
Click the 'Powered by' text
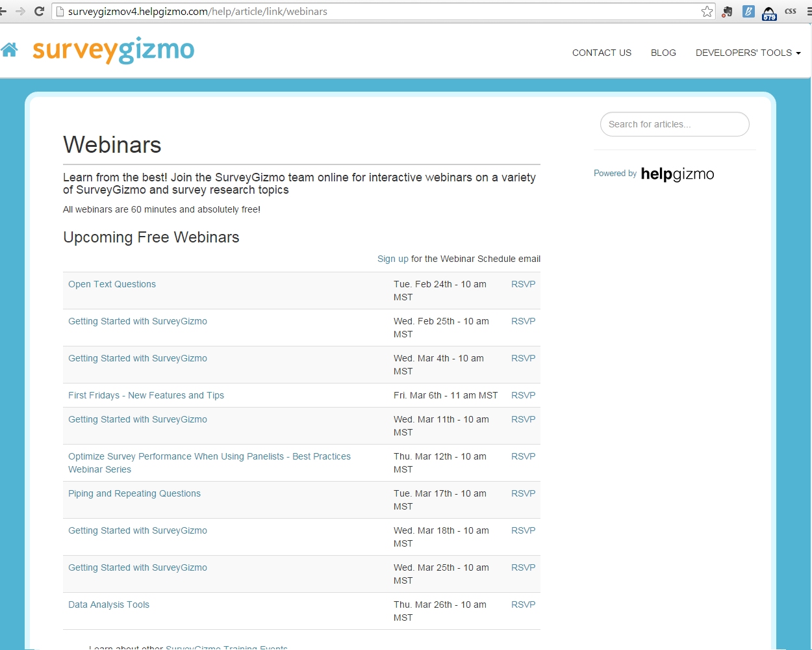coord(615,174)
